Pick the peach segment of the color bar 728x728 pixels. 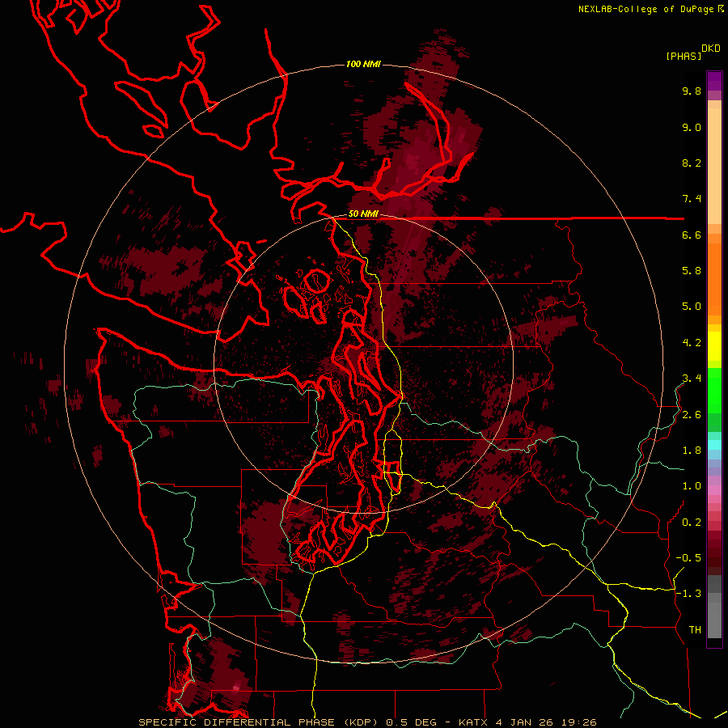[x=714, y=163]
